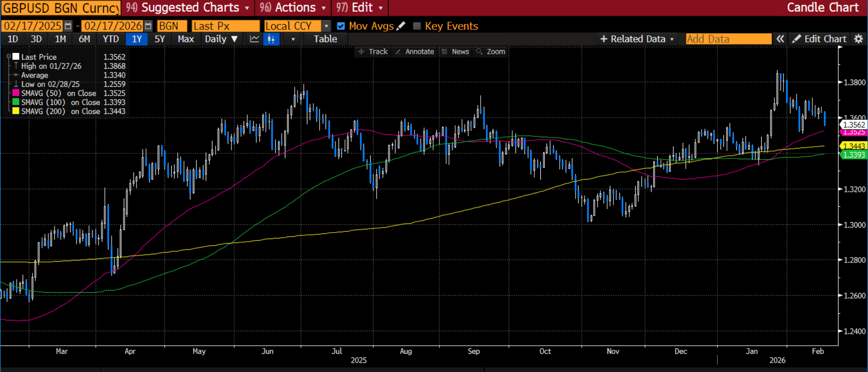Open the Table view
868x372 pixels.
(x=325, y=39)
